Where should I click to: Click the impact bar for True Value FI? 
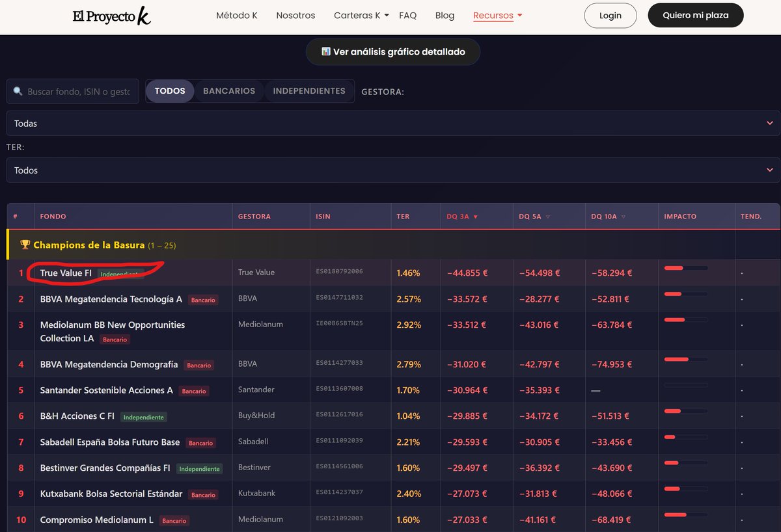(x=686, y=268)
